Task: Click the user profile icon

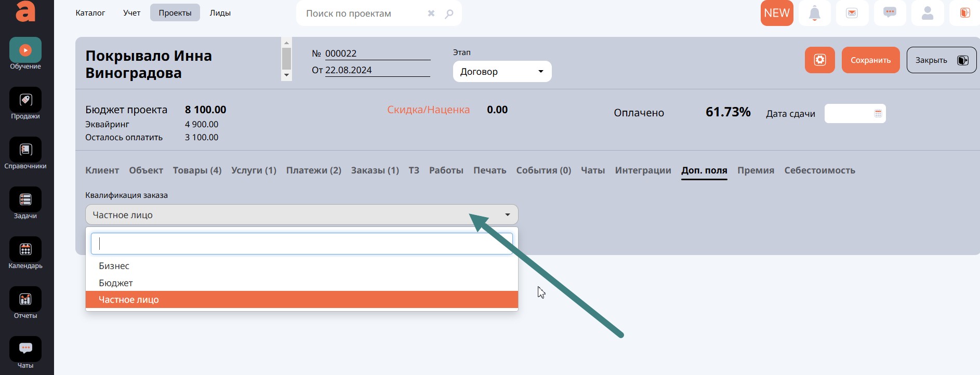Action: 927,14
